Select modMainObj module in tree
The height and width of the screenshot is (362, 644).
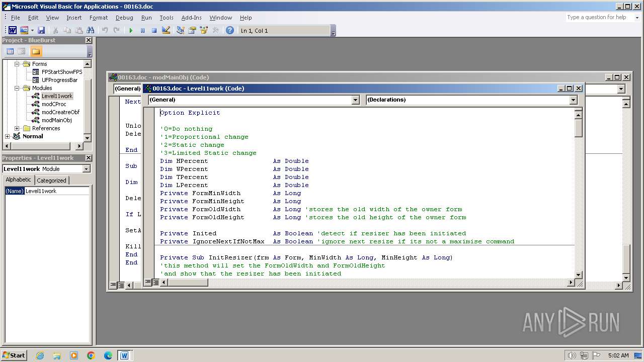point(56,120)
